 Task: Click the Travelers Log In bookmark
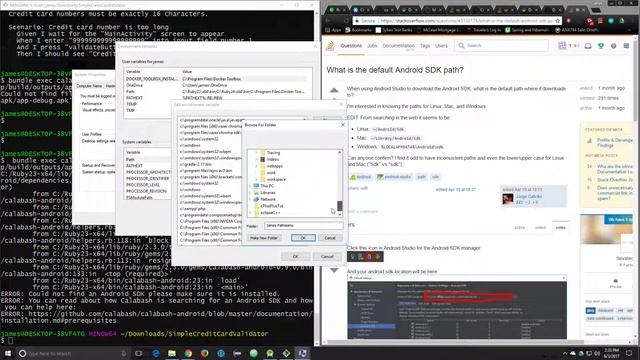click(484, 30)
